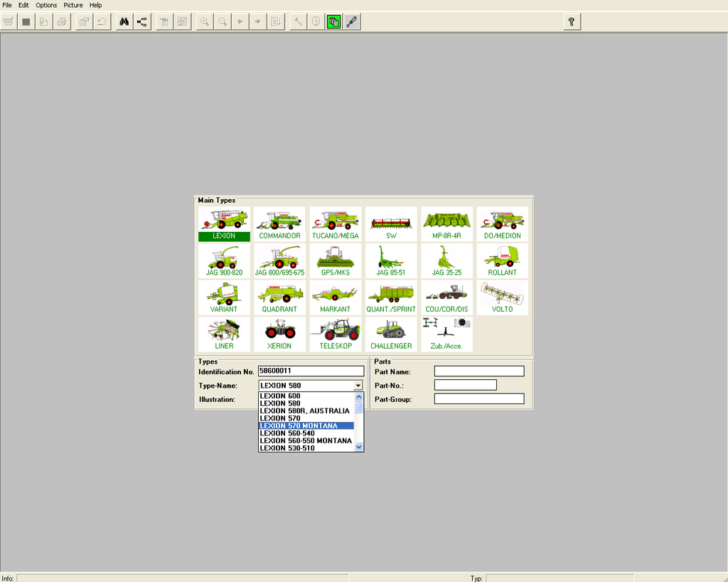The height and width of the screenshot is (582, 728).
Task: Select the CHALLENGER tractor type
Action: point(391,334)
